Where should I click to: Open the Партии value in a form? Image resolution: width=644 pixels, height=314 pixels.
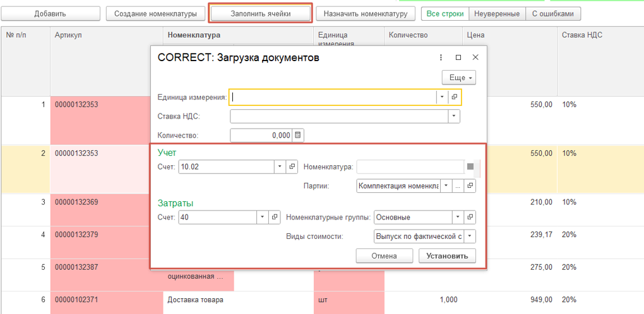470,186
